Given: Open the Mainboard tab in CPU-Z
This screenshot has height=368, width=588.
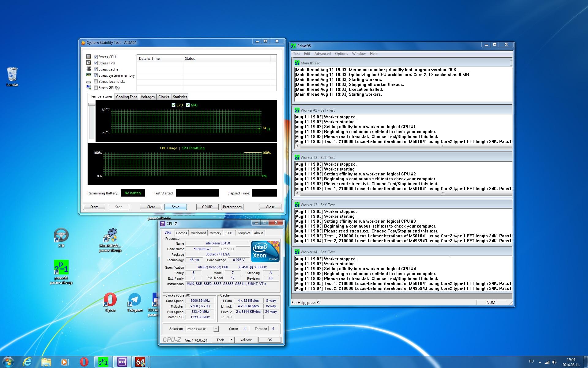Looking at the screenshot, I should click(x=198, y=233).
